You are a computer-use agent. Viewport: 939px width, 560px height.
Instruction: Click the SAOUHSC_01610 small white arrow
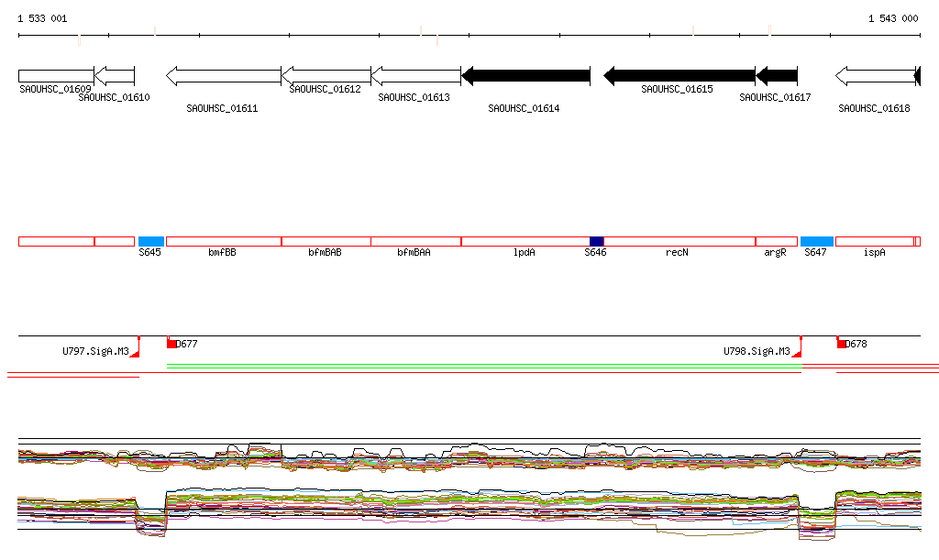115,76
